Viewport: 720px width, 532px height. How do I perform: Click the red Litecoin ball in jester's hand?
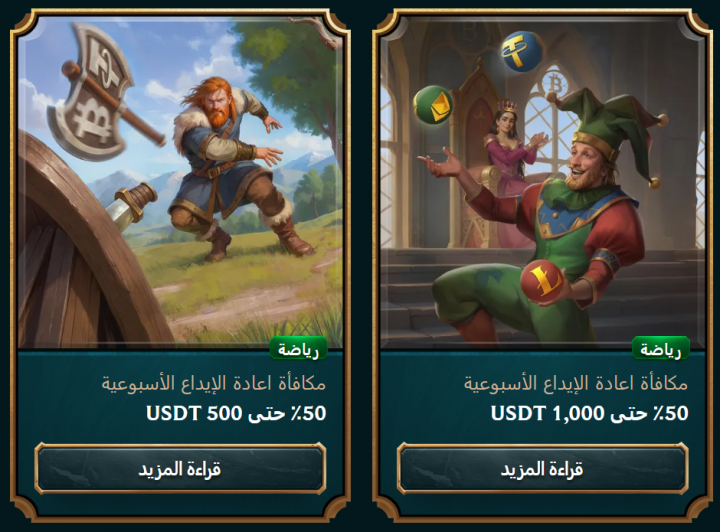coord(544,281)
